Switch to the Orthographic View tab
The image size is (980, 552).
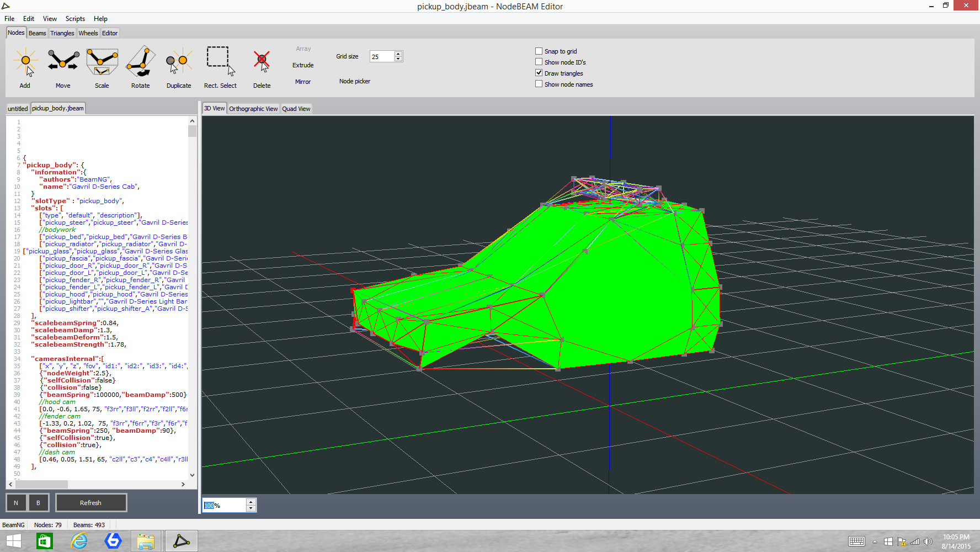pos(253,109)
